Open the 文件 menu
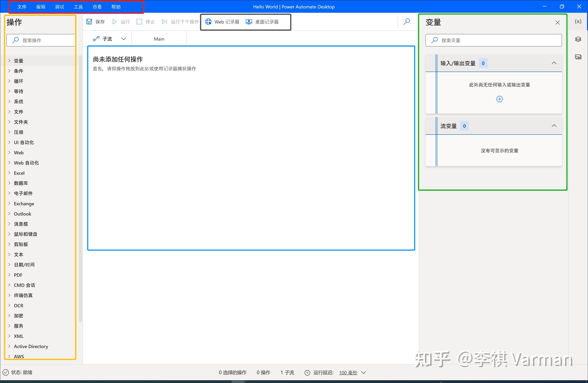Screen dimensions: 588x383 tap(22, 7)
